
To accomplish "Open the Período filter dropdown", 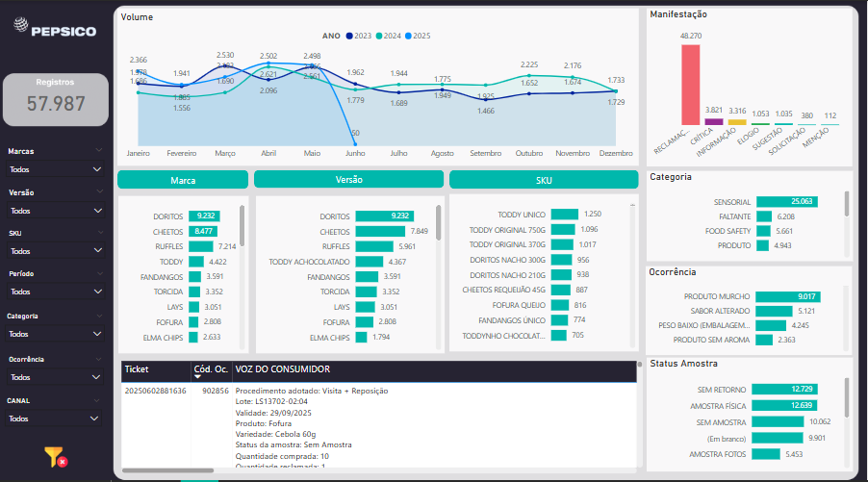I will coord(56,292).
